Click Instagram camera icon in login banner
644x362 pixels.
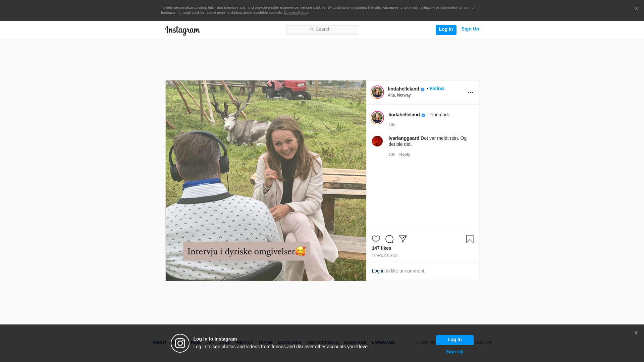click(x=180, y=343)
